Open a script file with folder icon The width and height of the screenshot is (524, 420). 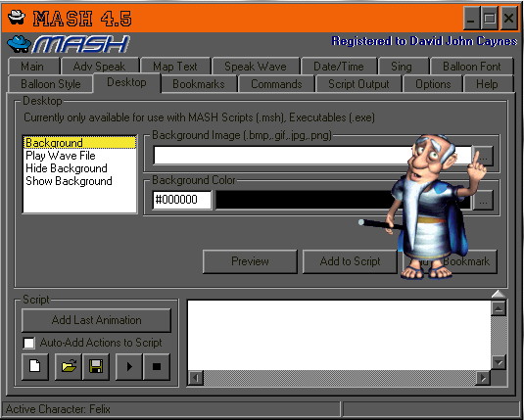pos(69,366)
